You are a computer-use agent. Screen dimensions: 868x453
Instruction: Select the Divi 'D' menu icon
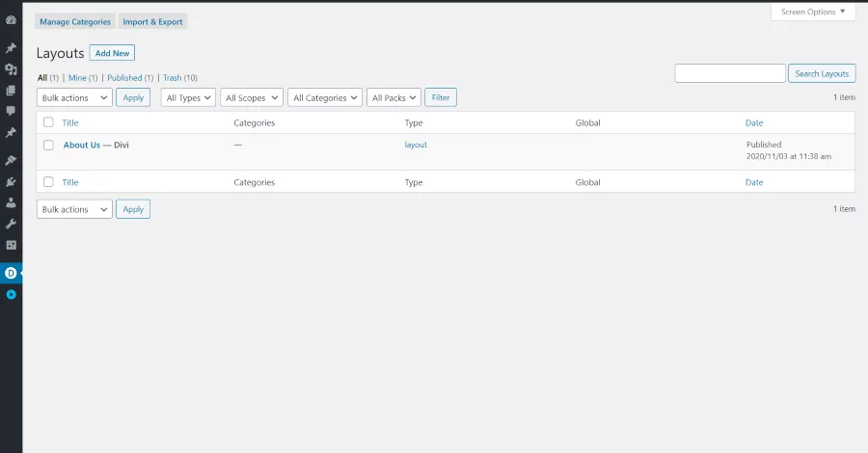[x=11, y=273]
